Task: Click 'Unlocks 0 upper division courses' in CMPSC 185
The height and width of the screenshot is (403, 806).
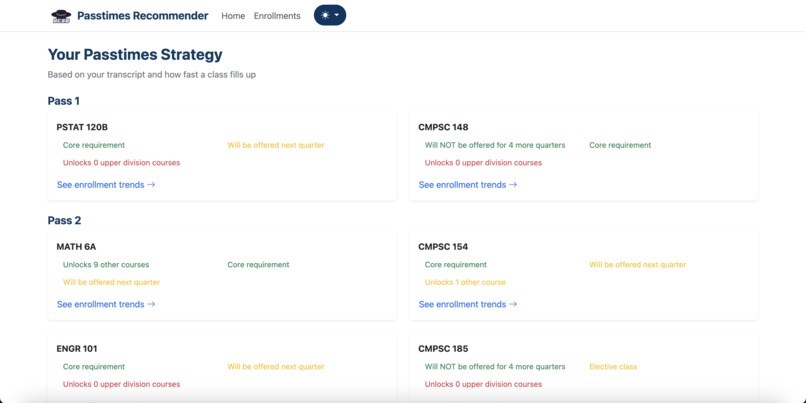Action: [484, 384]
